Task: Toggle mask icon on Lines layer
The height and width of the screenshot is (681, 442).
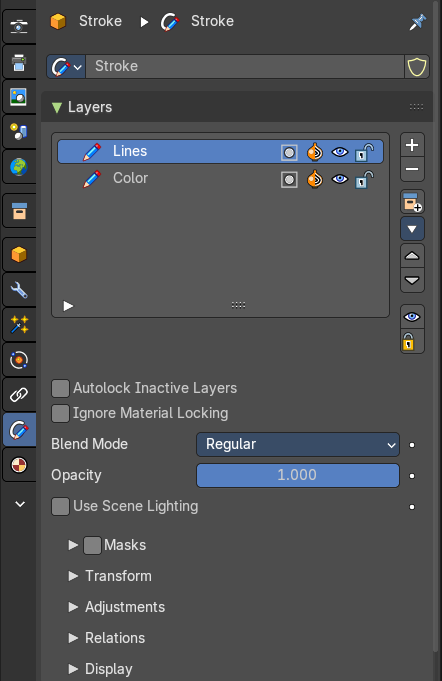Action: tap(289, 152)
